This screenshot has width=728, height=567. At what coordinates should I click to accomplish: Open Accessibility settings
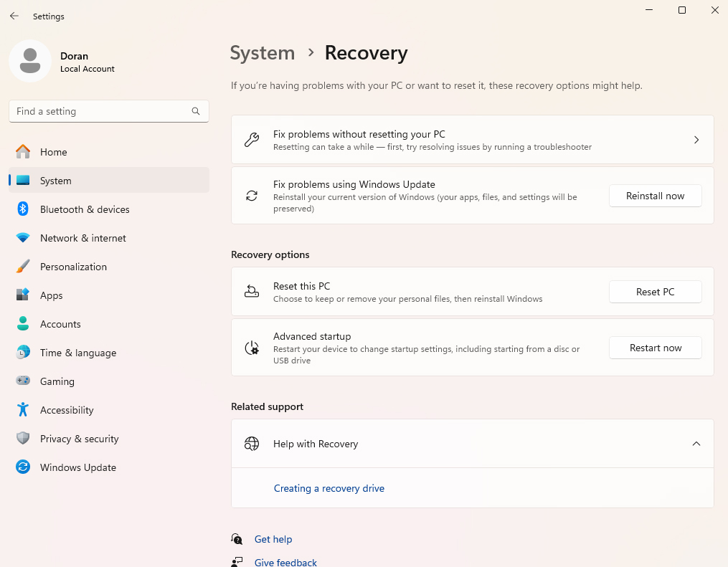(x=109, y=410)
